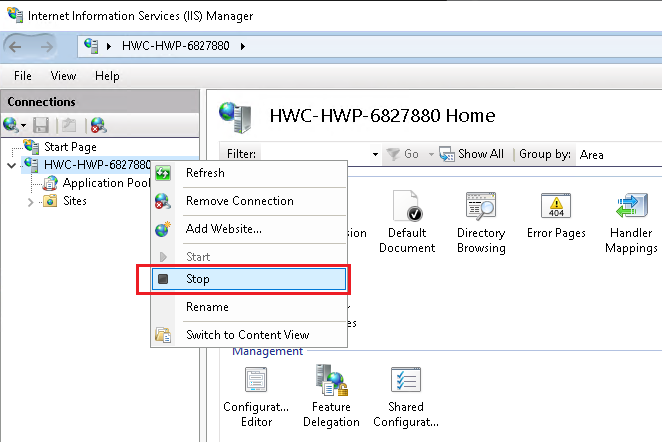This screenshot has width=662, height=442.
Task: Click the Remove Connection globe icon in menu
Action: [x=163, y=201]
